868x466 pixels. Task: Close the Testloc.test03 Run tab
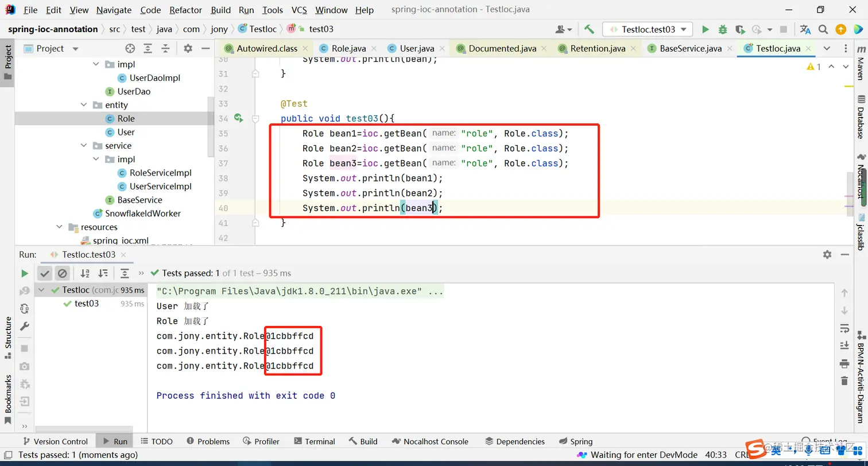(123, 254)
